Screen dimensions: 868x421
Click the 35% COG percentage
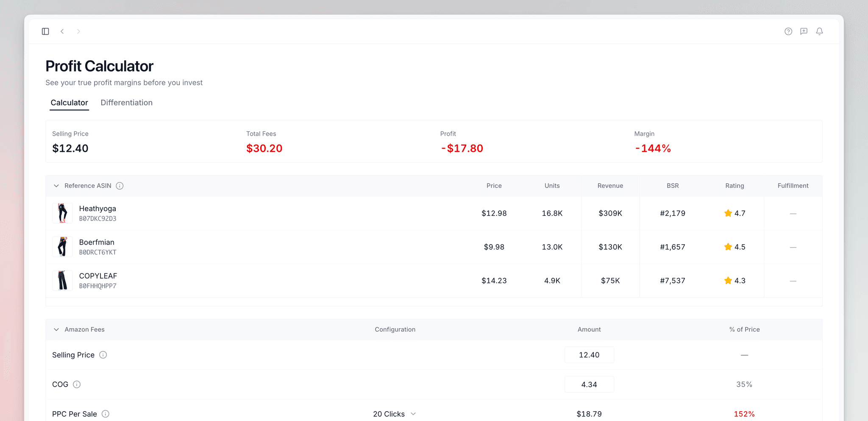(744, 385)
